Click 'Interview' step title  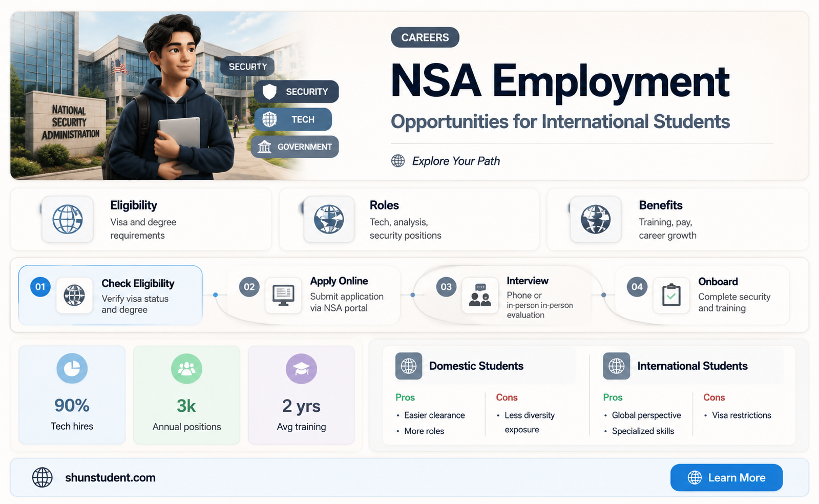tap(528, 281)
